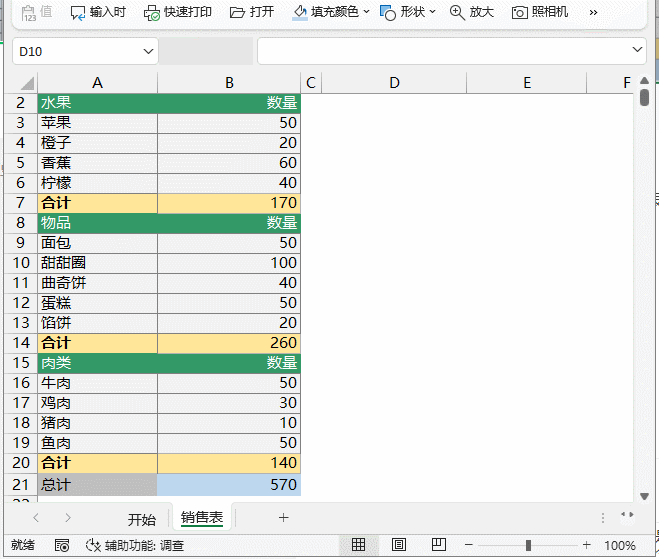Click the 打开 open folder icon
The height and width of the screenshot is (559, 659).
[x=237, y=12]
